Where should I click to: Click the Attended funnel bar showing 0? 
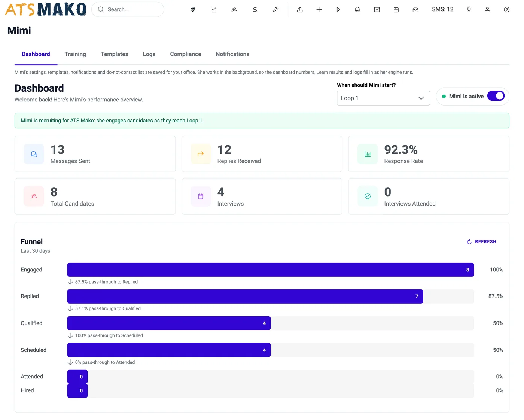pos(77,377)
